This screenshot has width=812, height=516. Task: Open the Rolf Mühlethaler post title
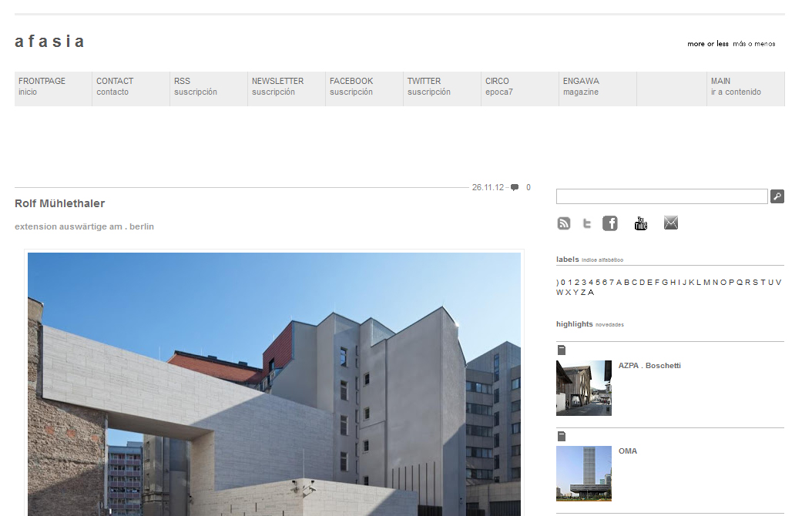point(60,203)
